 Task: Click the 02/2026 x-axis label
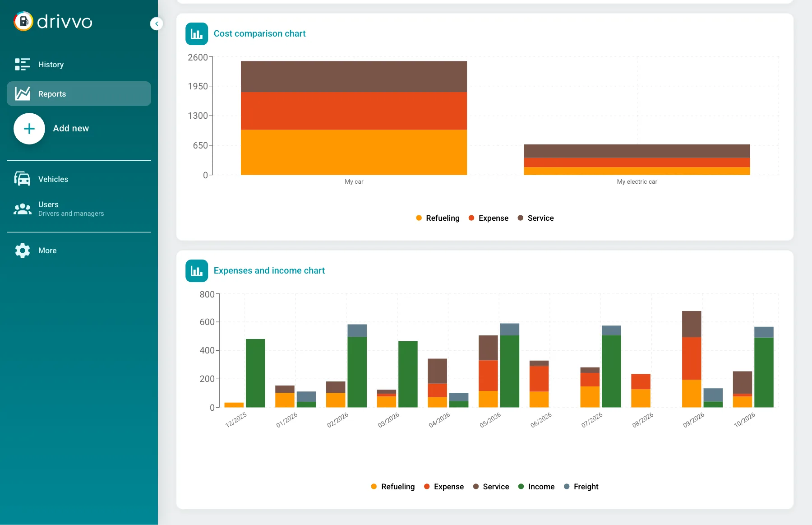click(x=337, y=420)
